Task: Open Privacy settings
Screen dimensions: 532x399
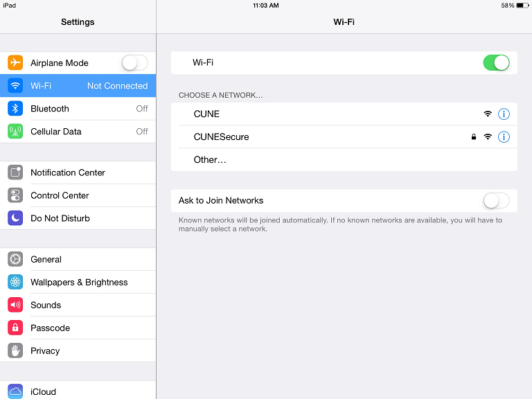Action: [78, 351]
